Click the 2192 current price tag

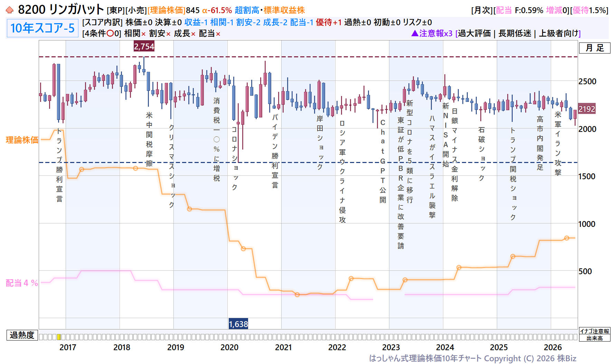[x=587, y=109]
